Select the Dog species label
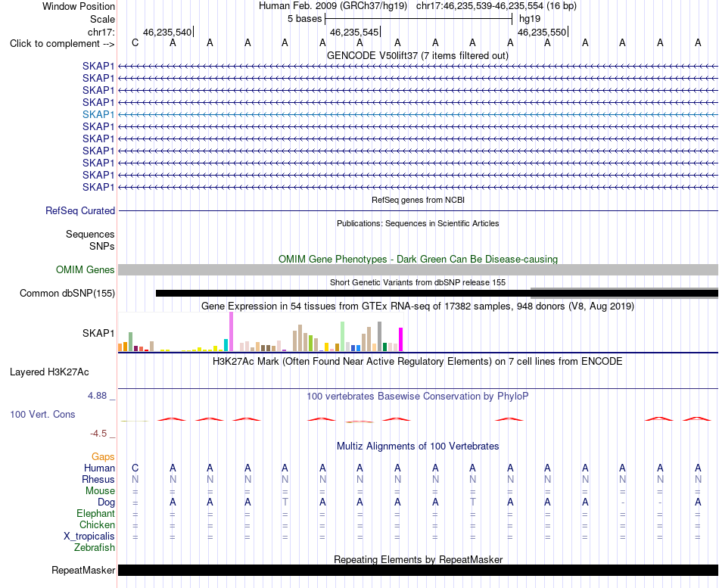This screenshot has height=588, width=719. click(x=106, y=502)
